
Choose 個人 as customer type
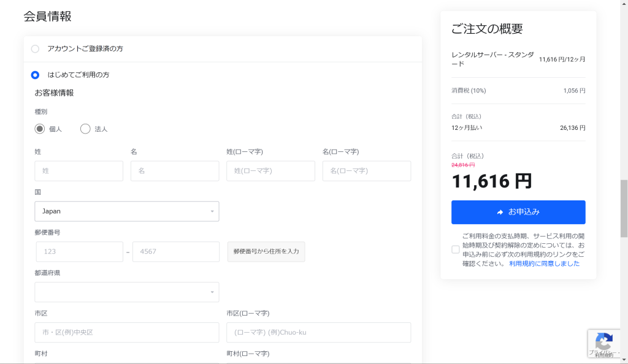(x=40, y=129)
